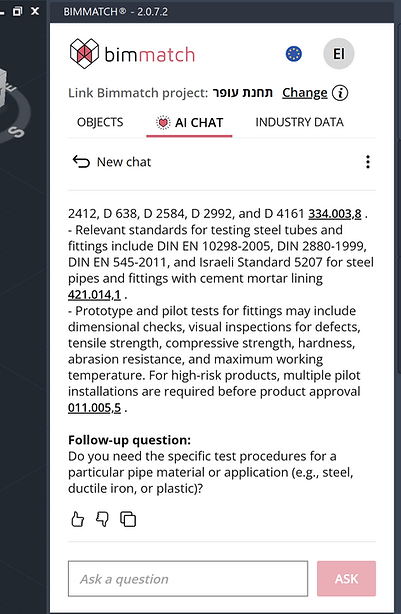The image size is (401, 614).
Task: Switch to the OBJECTS tab
Action: (x=100, y=123)
